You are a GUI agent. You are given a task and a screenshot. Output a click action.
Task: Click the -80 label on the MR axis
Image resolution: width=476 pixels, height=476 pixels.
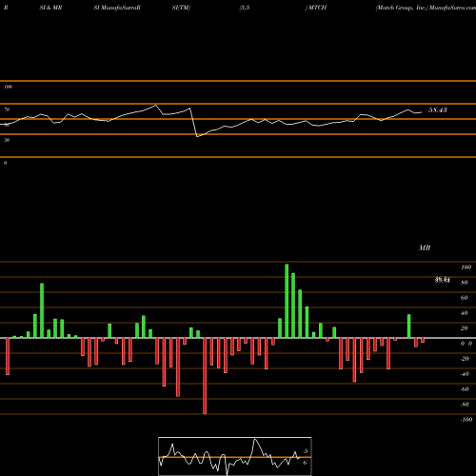click(x=465, y=405)
